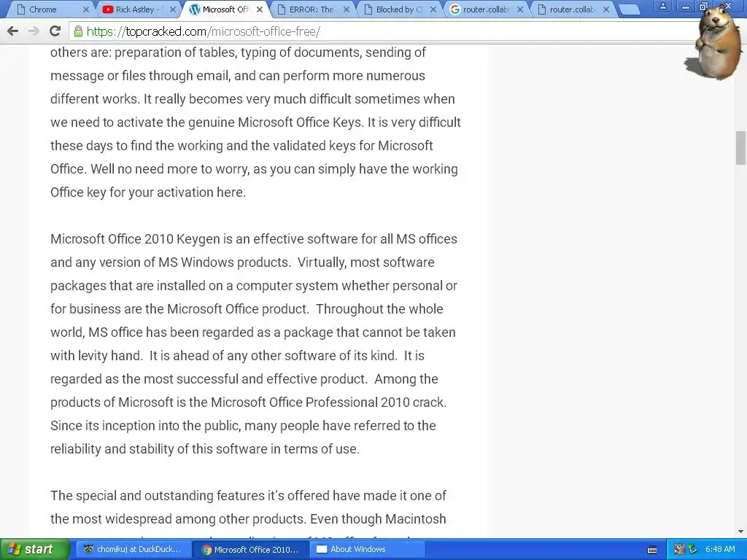This screenshot has width=747, height=560.
Task: Open a new tab with the new-tab button
Action: (630, 10)
